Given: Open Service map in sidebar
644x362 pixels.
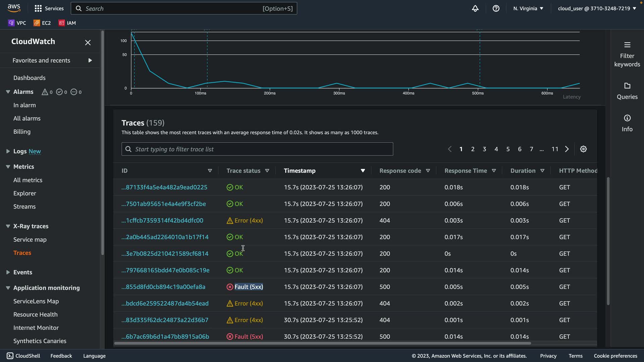Looking at the screenshot, I should point(30,240).
